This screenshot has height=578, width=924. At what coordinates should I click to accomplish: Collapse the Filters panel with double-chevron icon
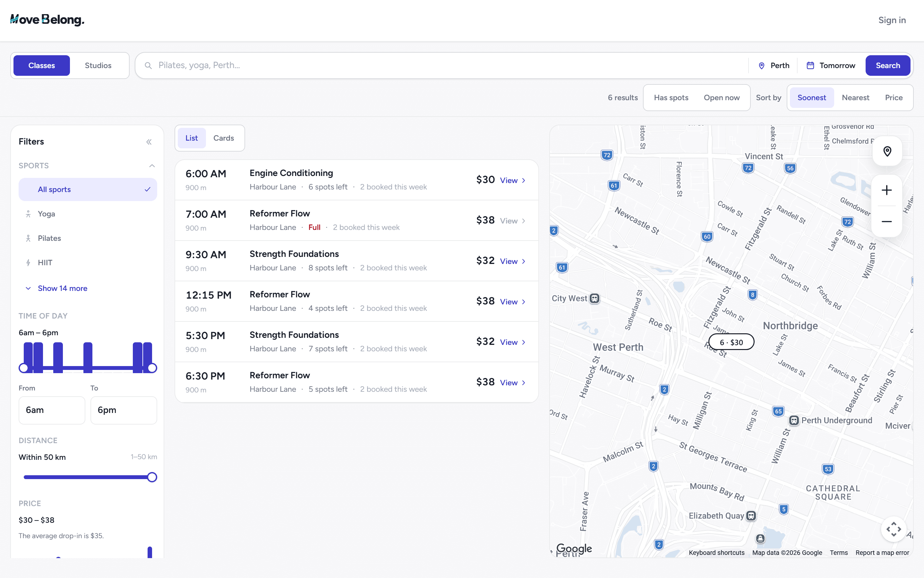[149, 142]
